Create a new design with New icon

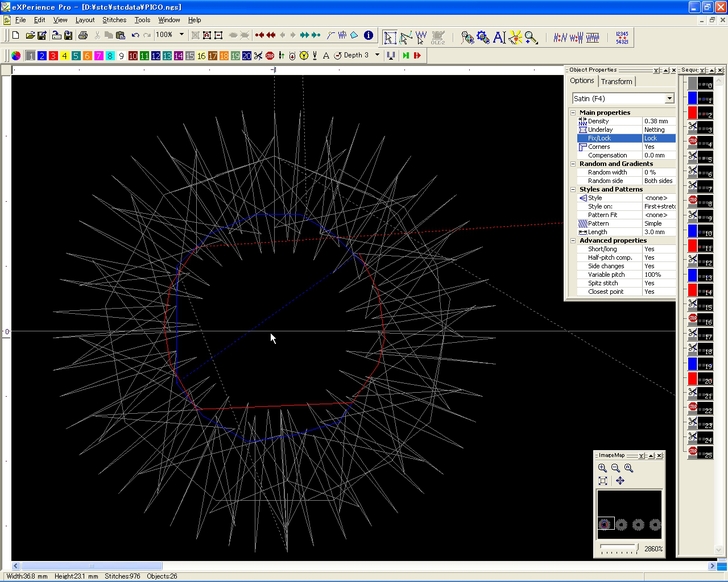(15, 35)
